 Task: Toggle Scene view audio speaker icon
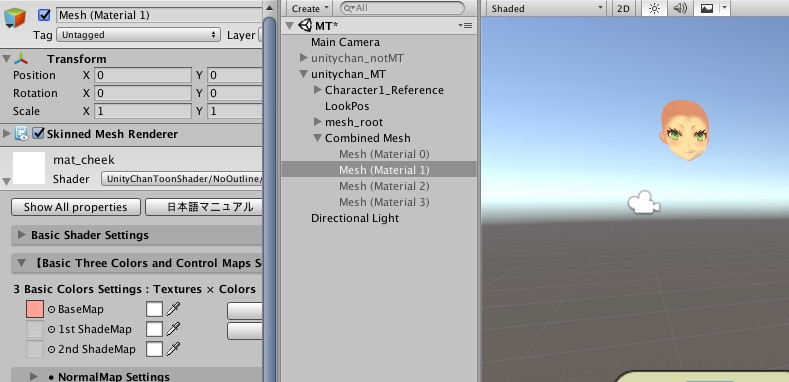(x=680, y=8)
